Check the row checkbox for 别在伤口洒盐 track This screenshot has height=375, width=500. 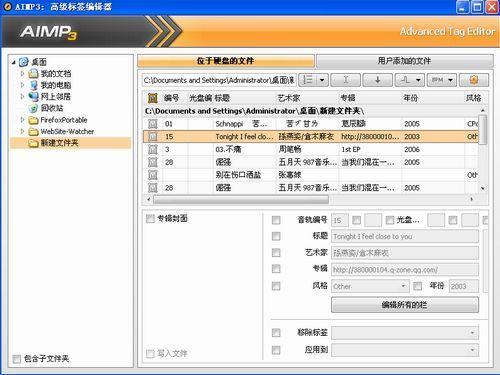click(x=153, y=175)
